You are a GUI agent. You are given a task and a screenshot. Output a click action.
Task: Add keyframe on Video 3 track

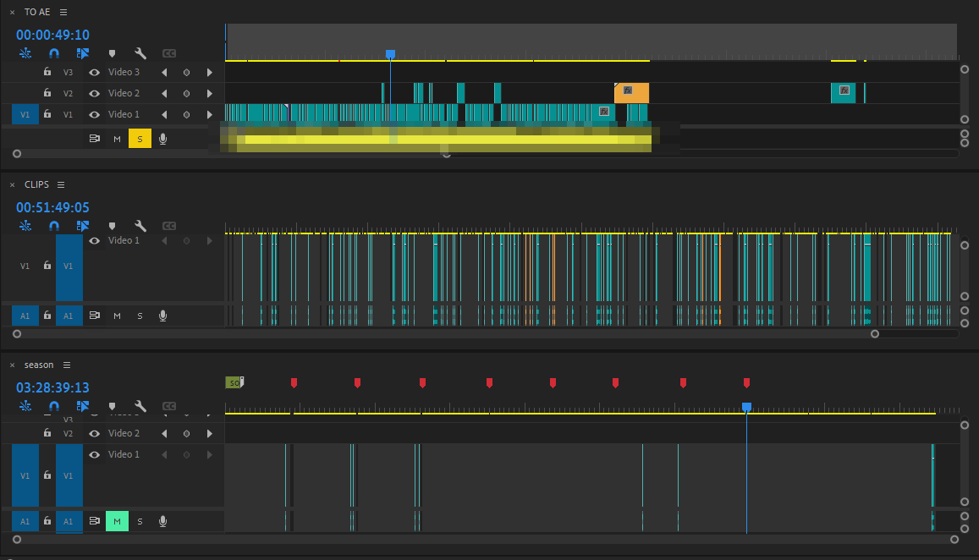click(x=187, y=73)
